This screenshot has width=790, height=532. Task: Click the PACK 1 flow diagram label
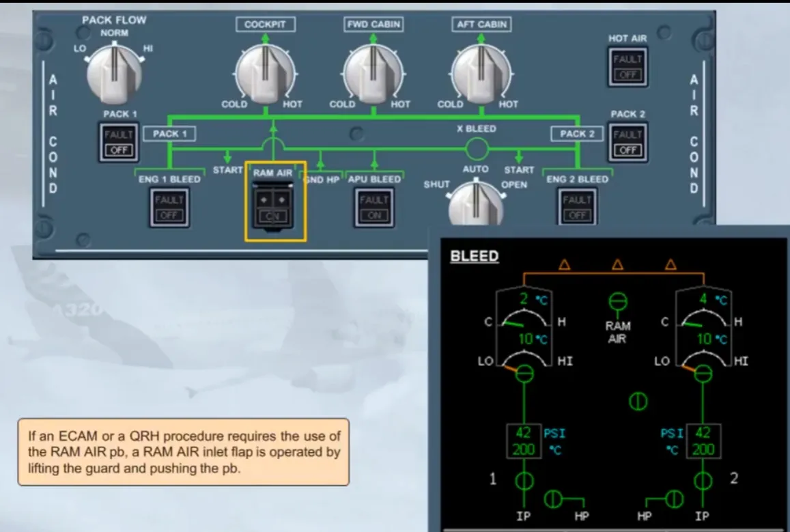tap(170, 133)
